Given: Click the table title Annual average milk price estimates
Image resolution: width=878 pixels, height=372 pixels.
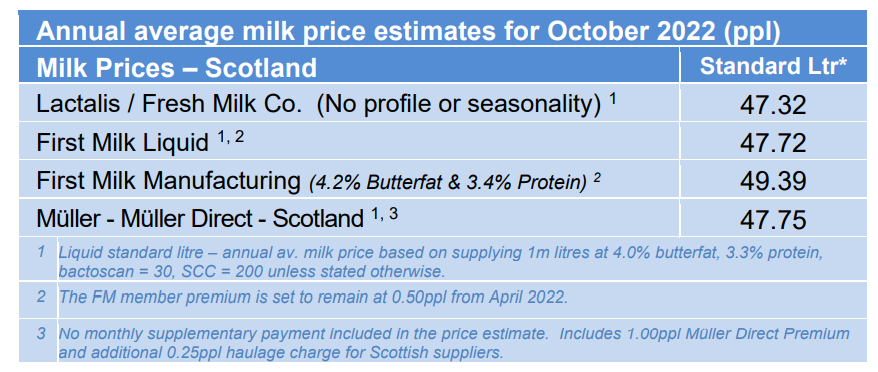Looking at the screenshot, I should click(407, 33).
